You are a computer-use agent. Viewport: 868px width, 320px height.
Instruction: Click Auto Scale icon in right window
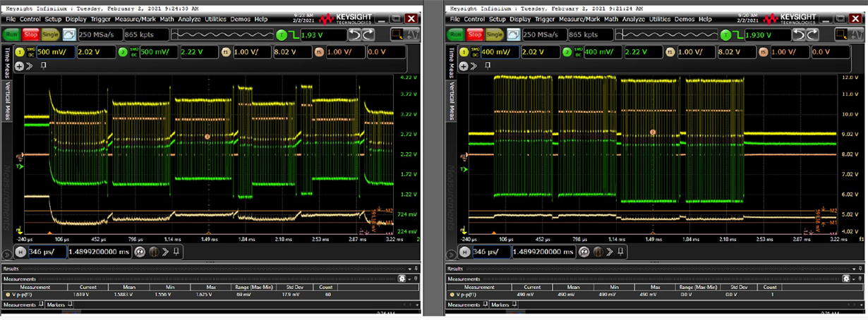click(514, 35)
